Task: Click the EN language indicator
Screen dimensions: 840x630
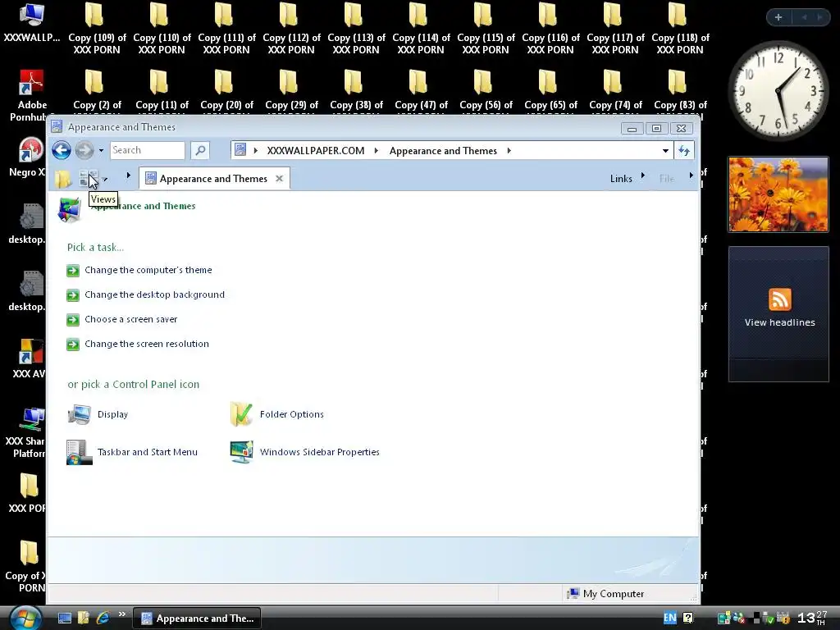Action: (669, 619)
